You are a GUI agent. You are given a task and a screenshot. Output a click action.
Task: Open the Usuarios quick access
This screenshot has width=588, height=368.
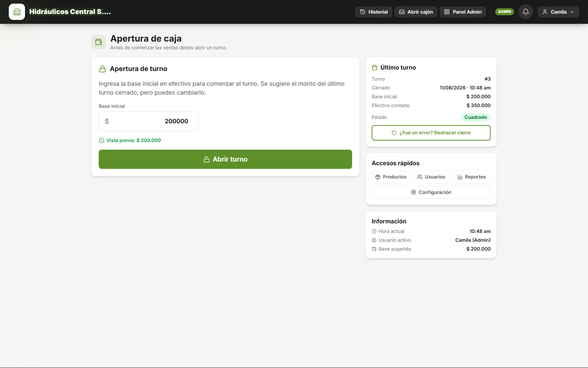point(431,177)
